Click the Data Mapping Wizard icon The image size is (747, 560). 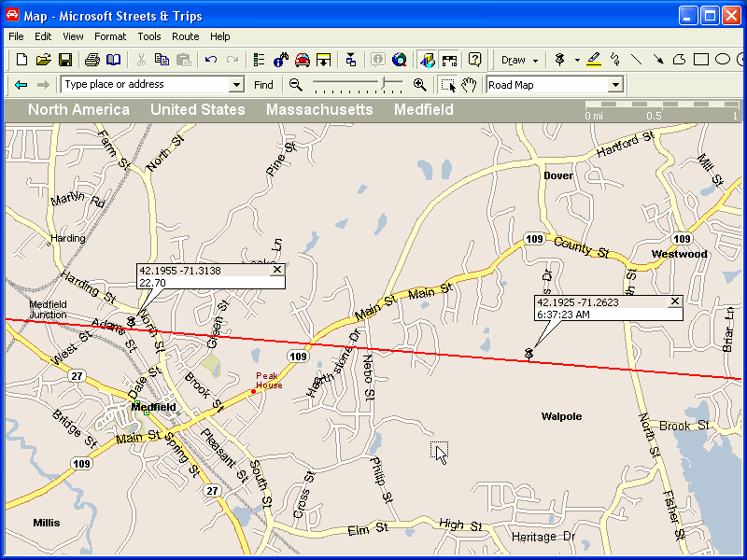[x=351, y=60]
